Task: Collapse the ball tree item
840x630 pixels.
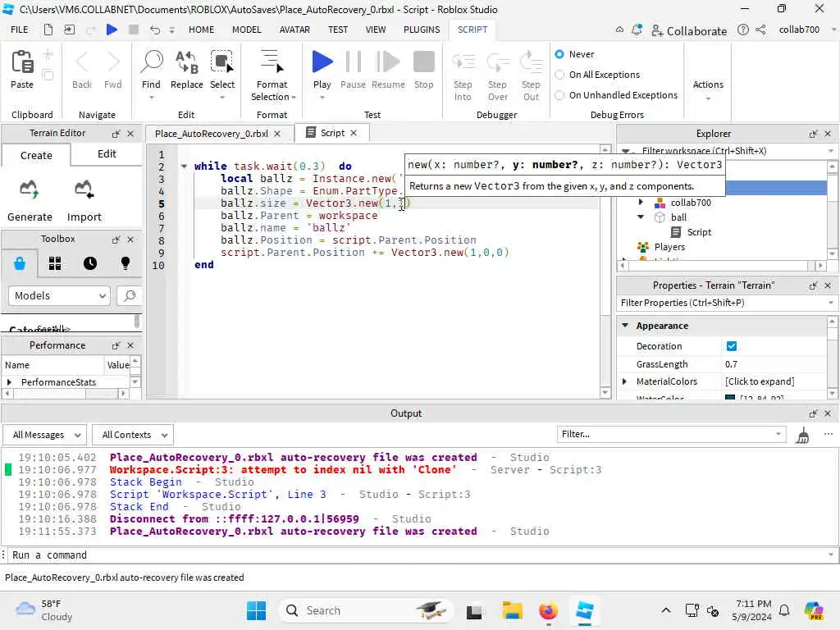Action: click(641, 217)
